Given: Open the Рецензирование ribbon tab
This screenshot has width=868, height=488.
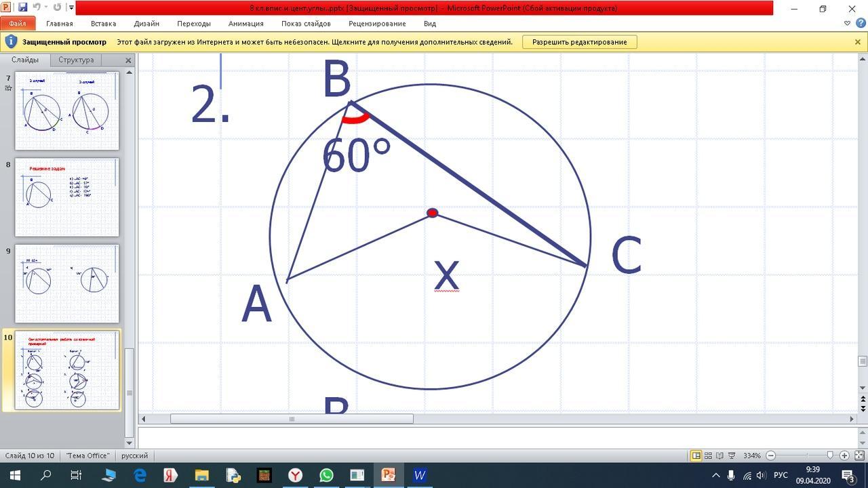Looking at the screenshot, I should (x=377, y=24).
